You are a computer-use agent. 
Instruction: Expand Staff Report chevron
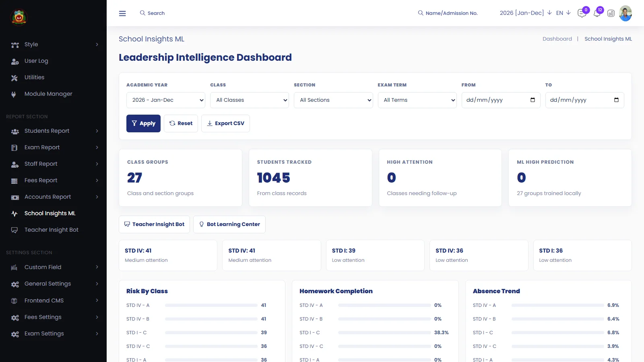pos(97,164)
